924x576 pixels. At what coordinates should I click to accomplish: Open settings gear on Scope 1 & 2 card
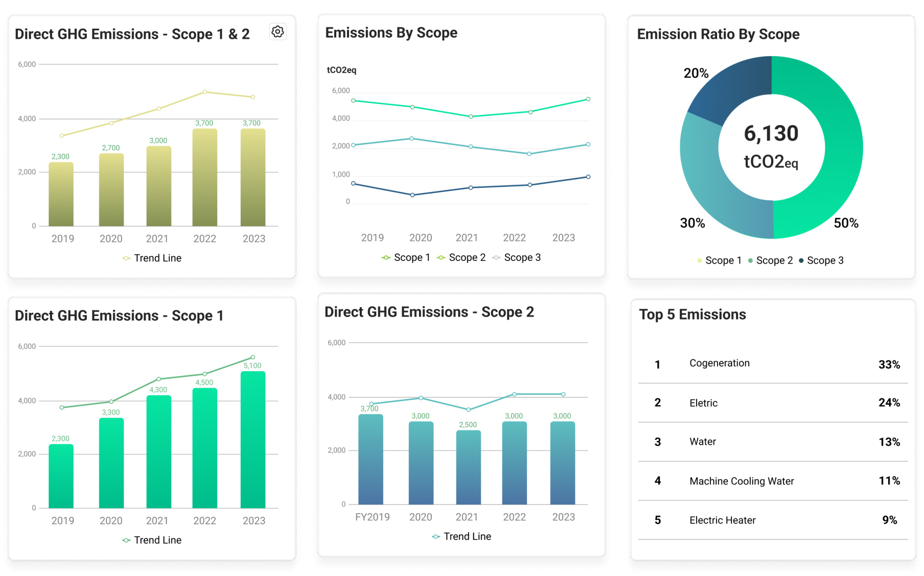point(278,32)
